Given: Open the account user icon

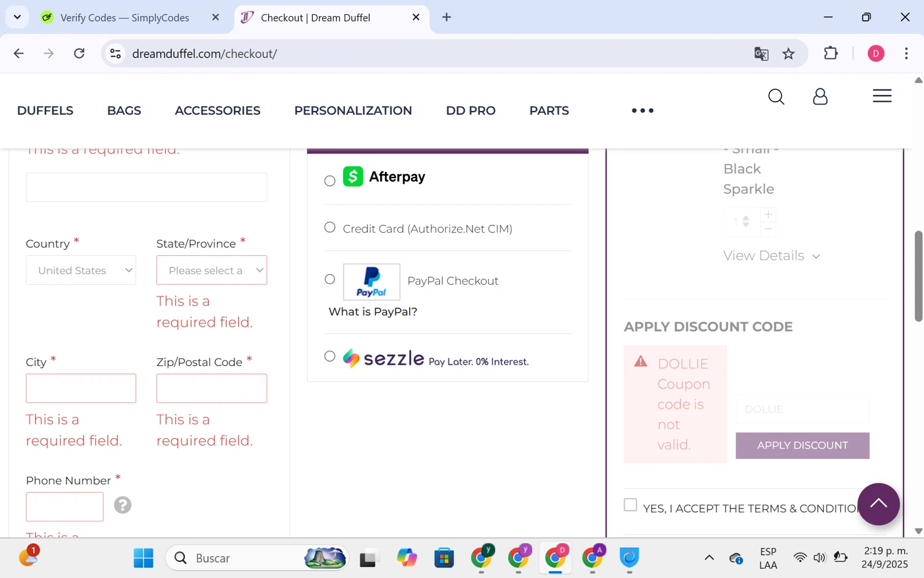Looking at the screenshot, I should coord(820,97).
